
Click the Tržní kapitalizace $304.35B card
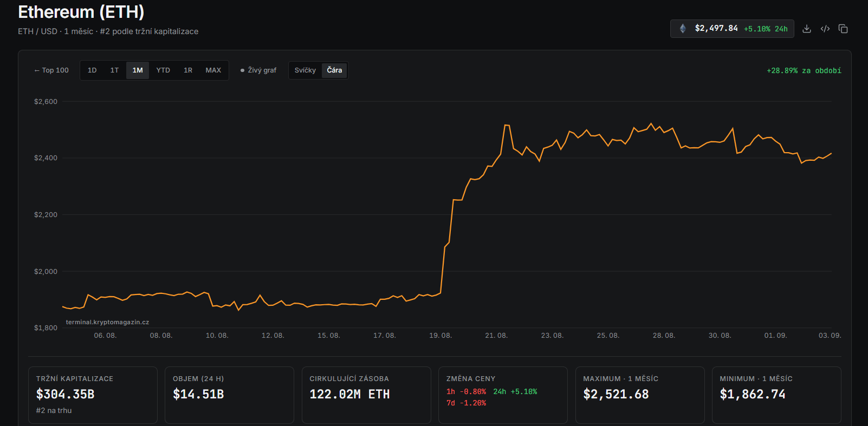click(x=93, y=395)
